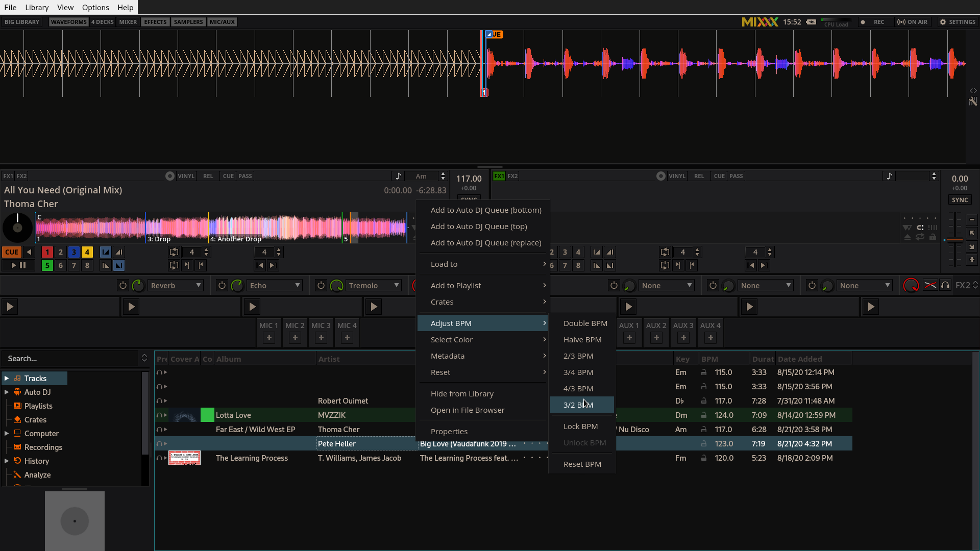Toggle the 4 DECKS layout
This screenshot has height=551, width=980.
[x=103, y=22]
